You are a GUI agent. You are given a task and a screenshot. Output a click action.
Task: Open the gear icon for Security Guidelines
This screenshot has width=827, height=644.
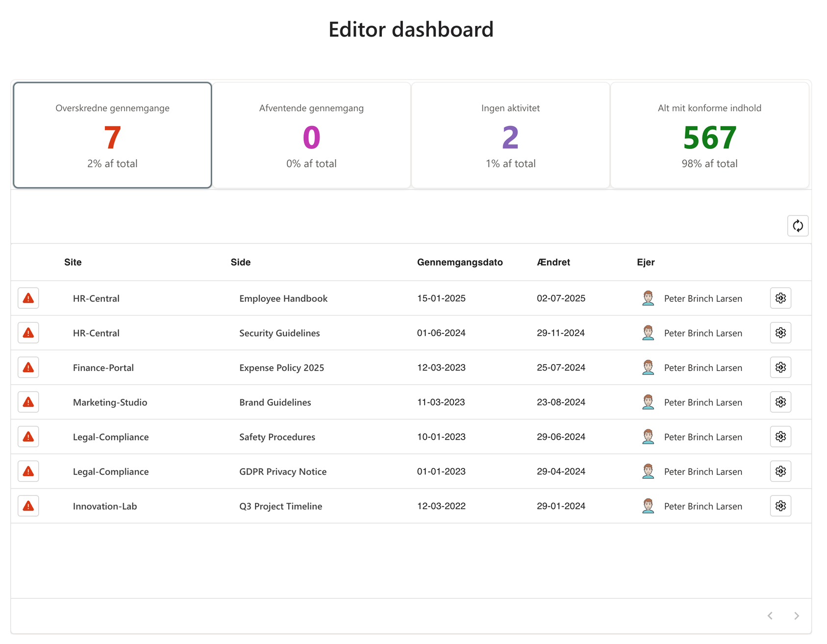(x=780, y=333)
